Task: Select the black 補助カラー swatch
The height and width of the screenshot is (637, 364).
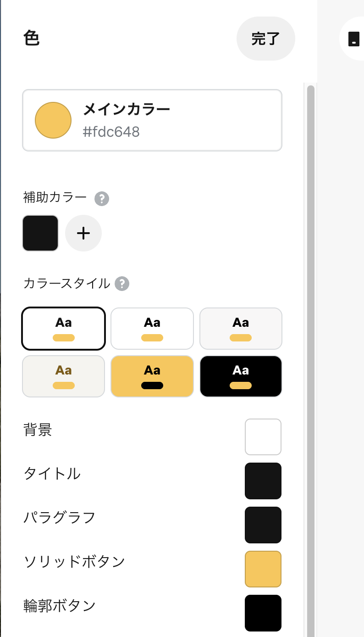Action: click(40, 233)
